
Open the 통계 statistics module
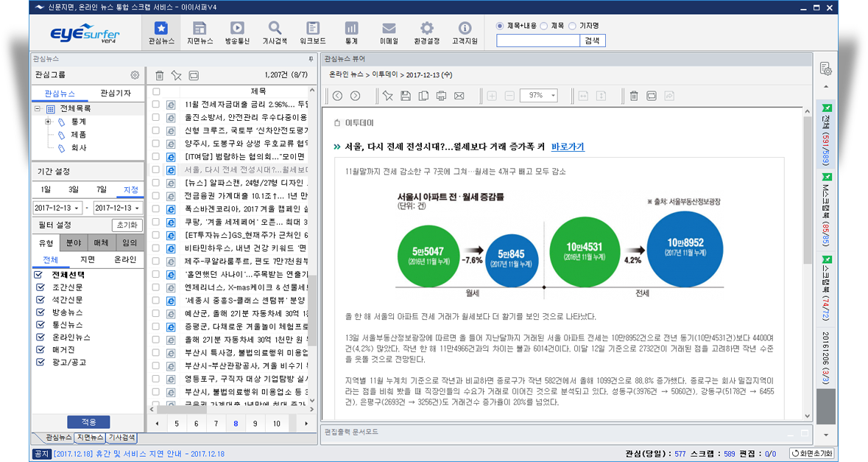(350, 32)
